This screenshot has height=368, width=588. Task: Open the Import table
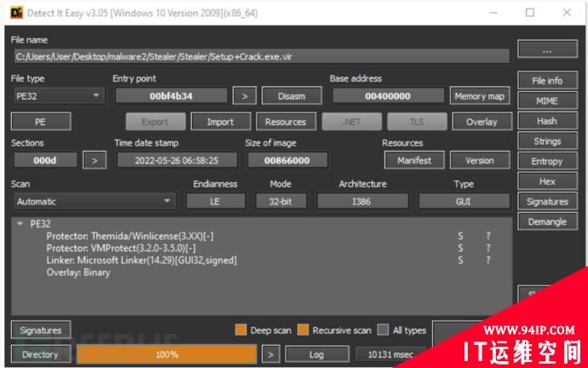pos(220,122)
